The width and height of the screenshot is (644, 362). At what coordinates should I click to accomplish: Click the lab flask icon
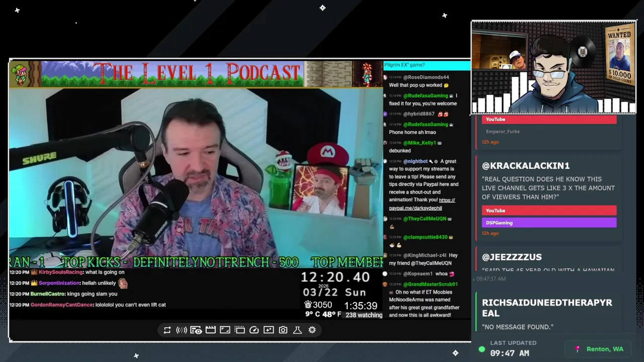coord(297,330)
